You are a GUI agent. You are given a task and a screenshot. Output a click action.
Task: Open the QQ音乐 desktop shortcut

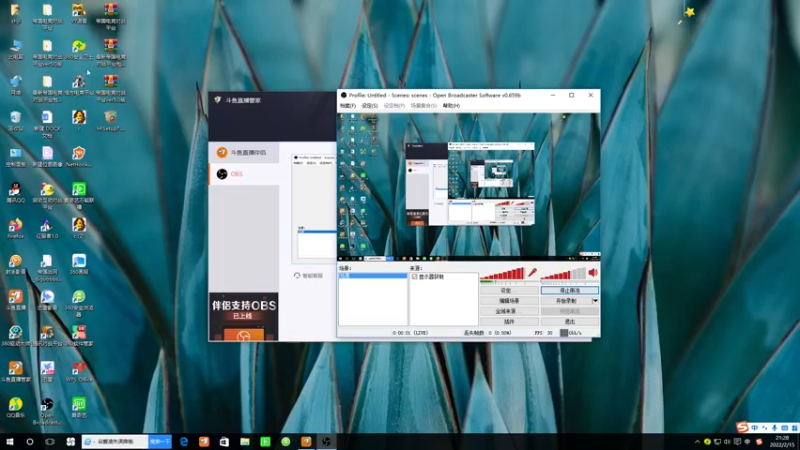(x=15, y=408)
